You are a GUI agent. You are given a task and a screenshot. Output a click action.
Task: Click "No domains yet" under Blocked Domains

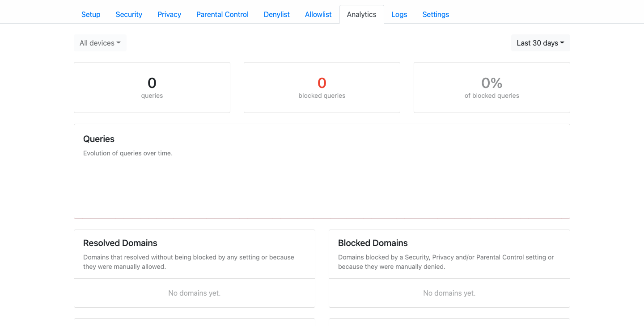click(x=449, y=293)
